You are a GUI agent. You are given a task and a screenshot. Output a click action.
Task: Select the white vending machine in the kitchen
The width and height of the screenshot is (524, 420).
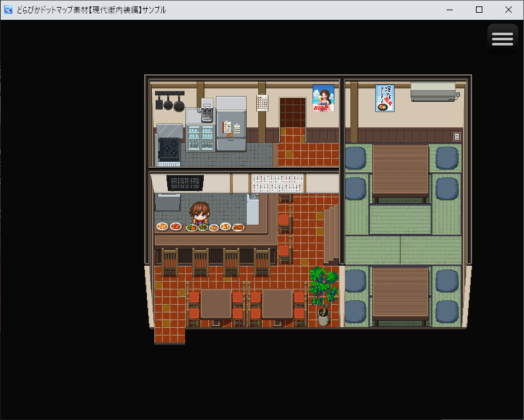pyautogui.click(x=205, y=102)
